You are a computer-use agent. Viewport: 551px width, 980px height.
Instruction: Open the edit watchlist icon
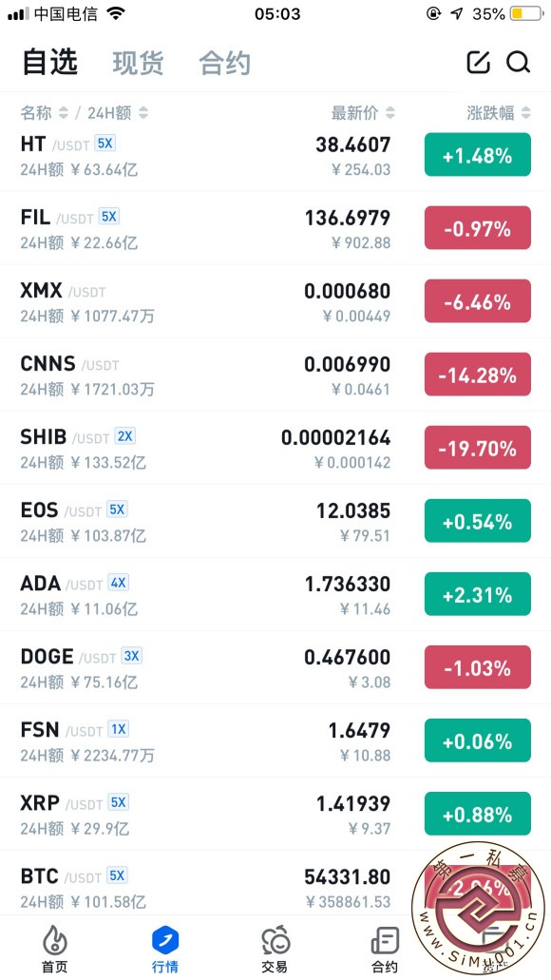coord(479,62)
